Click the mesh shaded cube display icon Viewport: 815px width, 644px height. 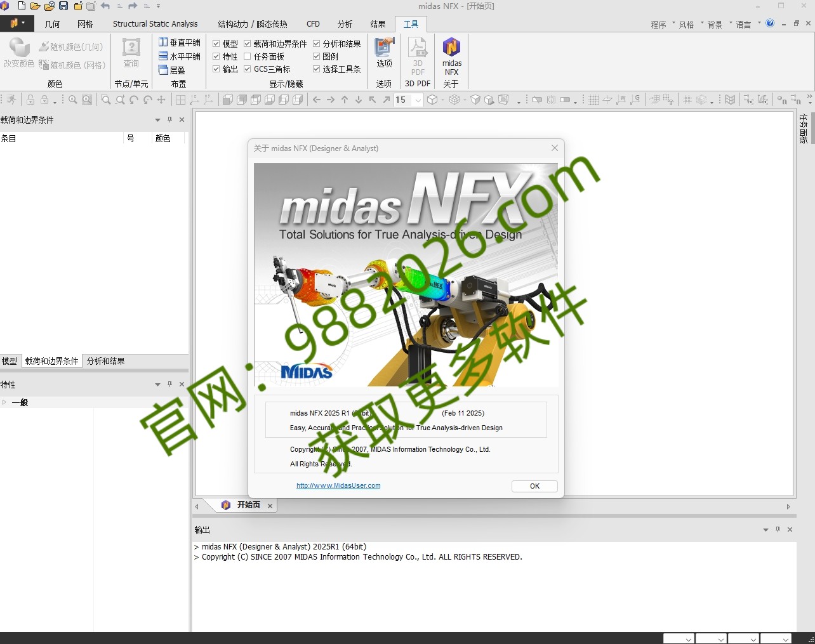(x=454, y=100)
